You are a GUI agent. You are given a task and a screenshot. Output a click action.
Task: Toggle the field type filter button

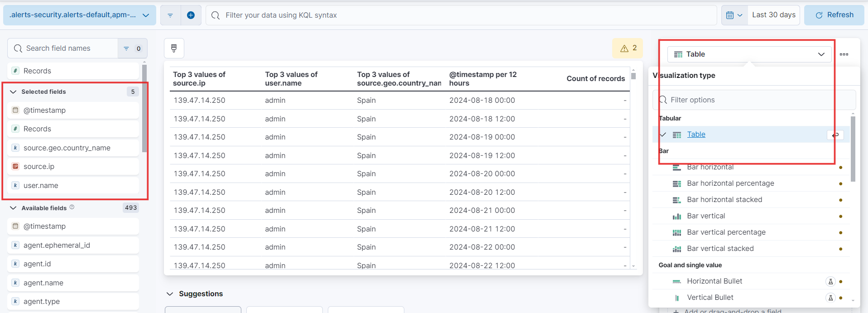[132, 48]
